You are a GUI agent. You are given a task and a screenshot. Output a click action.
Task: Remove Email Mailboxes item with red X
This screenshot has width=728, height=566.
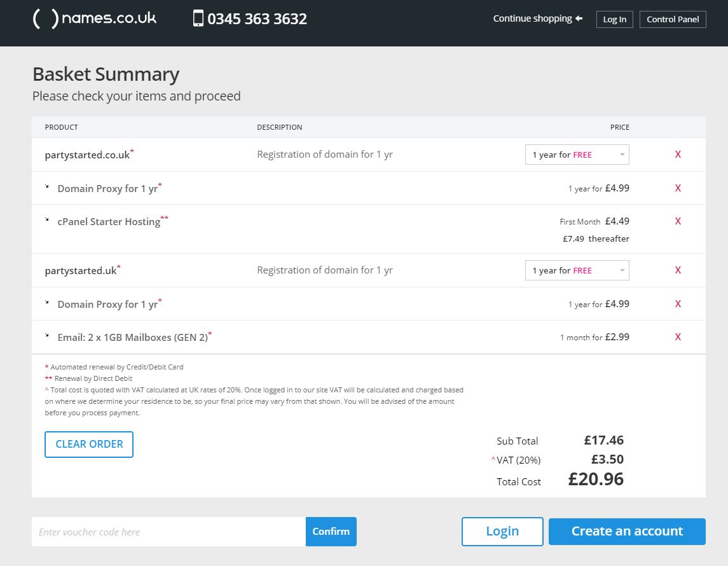pos(678,337)
